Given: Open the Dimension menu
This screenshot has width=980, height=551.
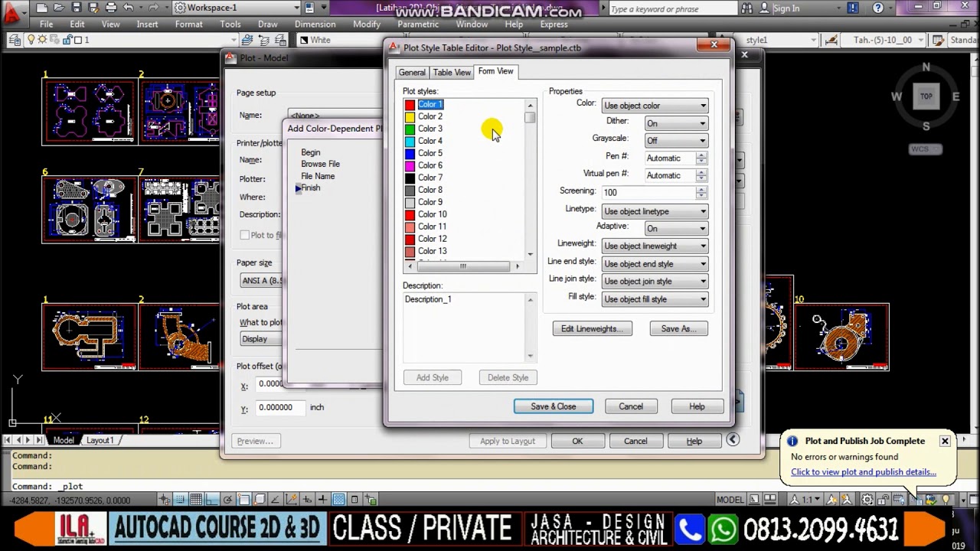Looking at the screenshot, I should (315, 24).
